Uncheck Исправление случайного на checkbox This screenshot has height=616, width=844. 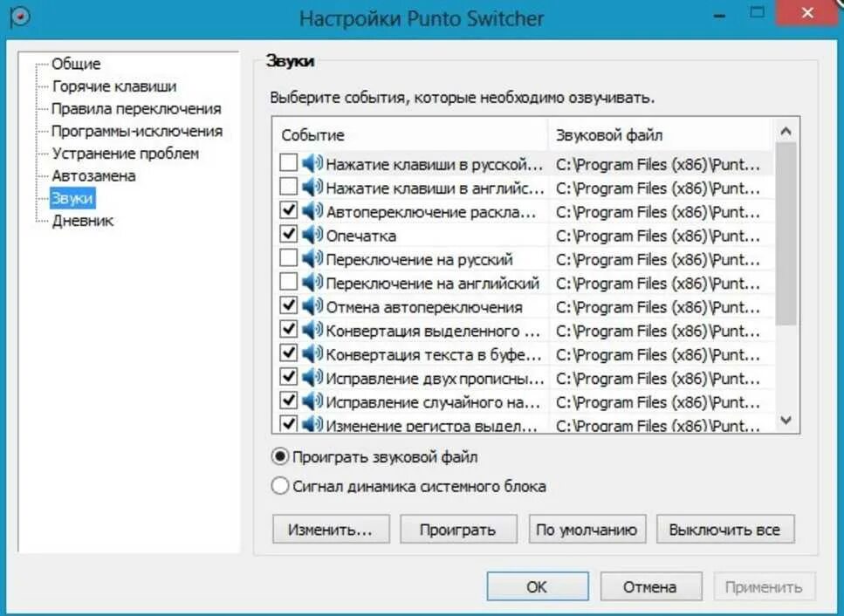(289, 400)
